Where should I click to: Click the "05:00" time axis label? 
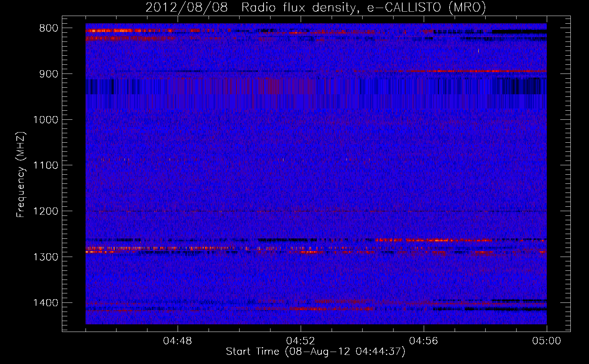[x=547, y=341]
